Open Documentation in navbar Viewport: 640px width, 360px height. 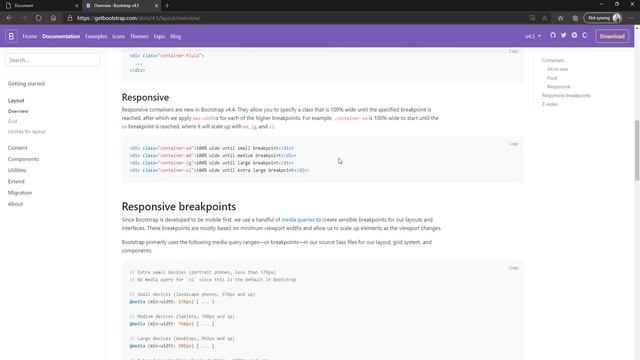tap(61, 36)
